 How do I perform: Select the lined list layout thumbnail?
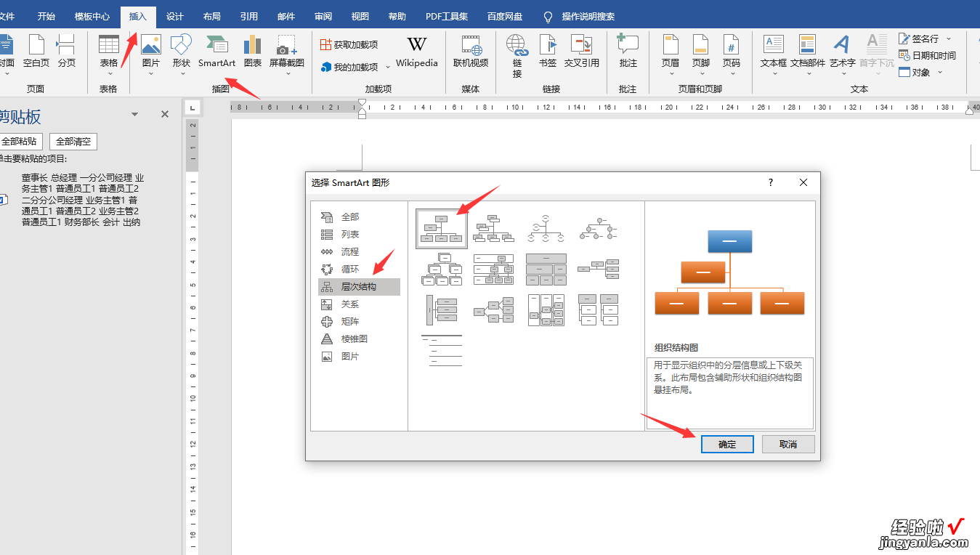click(442, 350)
